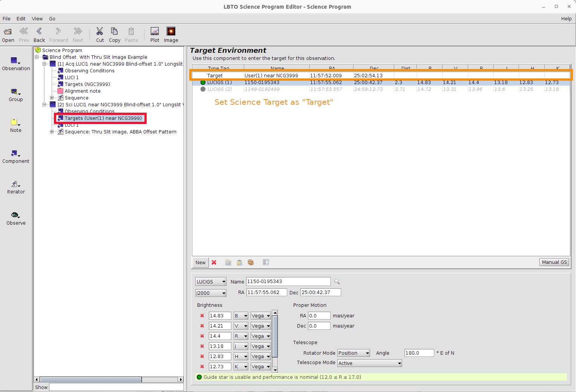Click the Observe eye icon in sidebar
Screen dimensions: 576x392
(15, 218)
